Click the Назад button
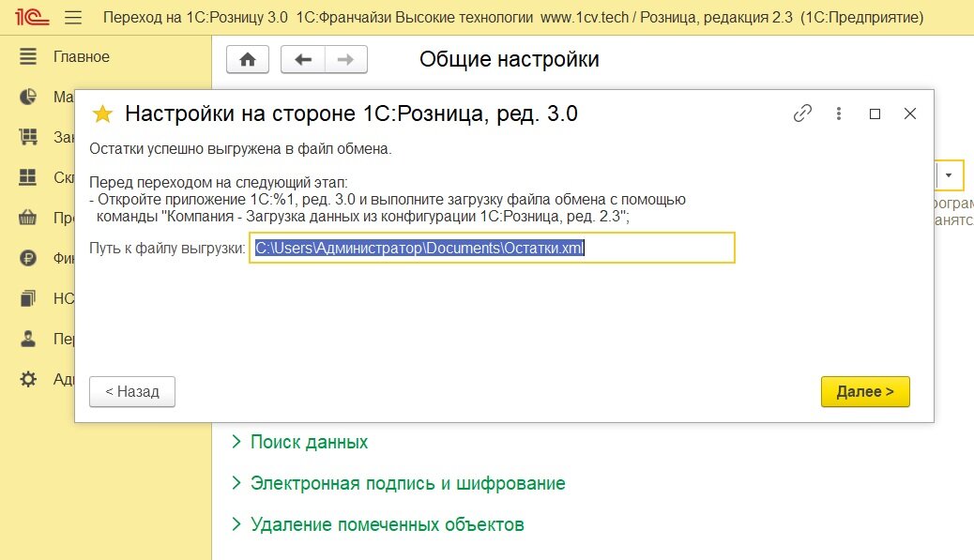Viewport: 974px width, 560px height. click(132, 392)
